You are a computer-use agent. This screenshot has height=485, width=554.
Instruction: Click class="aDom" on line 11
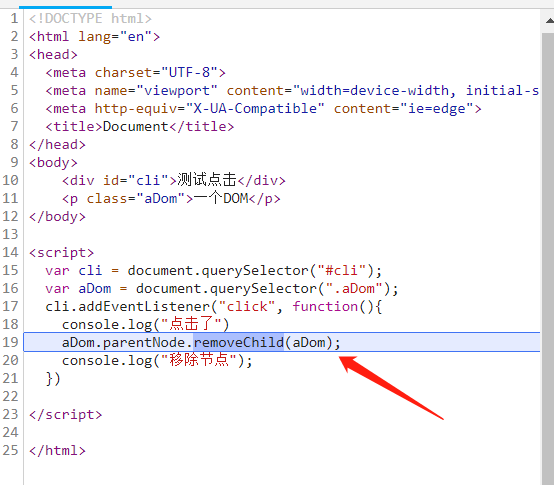[136, 199]
